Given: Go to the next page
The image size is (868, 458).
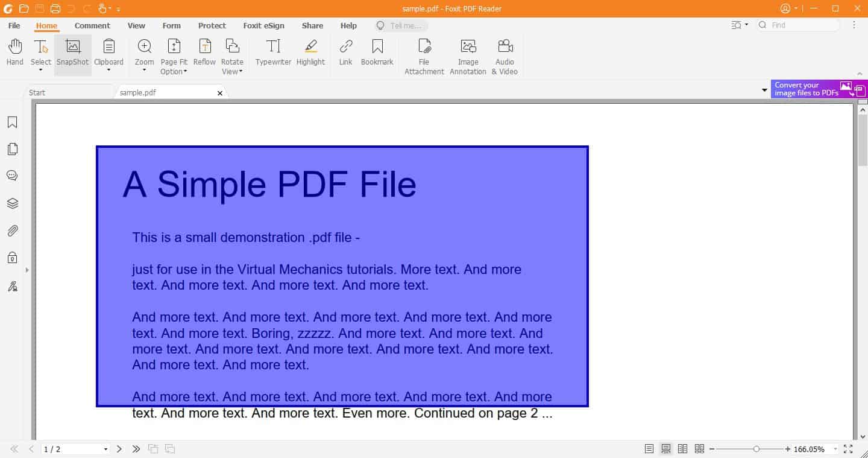Looking at the screenshot, I should (119, 449).
